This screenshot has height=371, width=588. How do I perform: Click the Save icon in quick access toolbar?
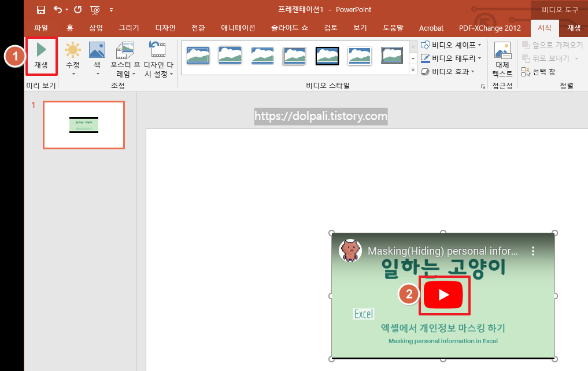[40, 9]
